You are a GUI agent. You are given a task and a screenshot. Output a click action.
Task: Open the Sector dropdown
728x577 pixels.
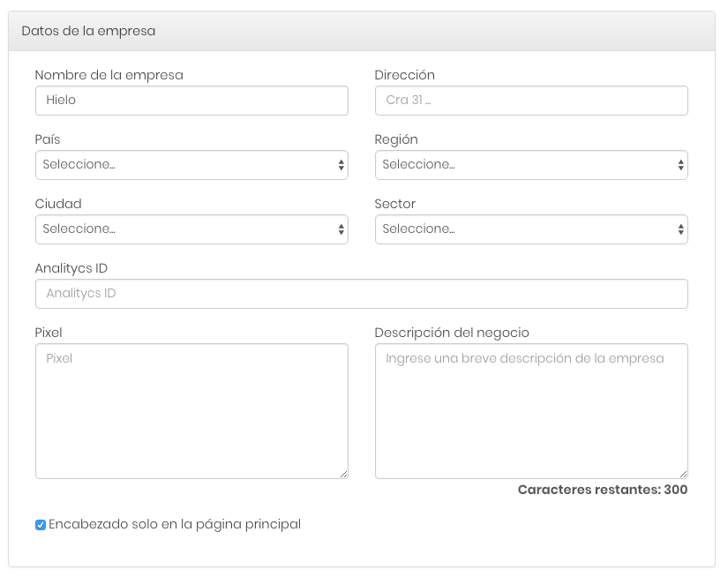click(x=531, y=229)
